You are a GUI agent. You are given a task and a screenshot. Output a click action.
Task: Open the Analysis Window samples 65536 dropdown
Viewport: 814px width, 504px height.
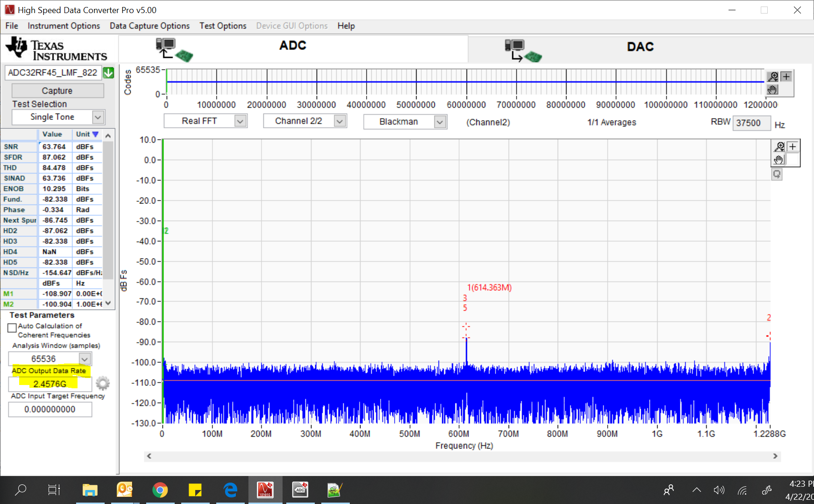85,359
